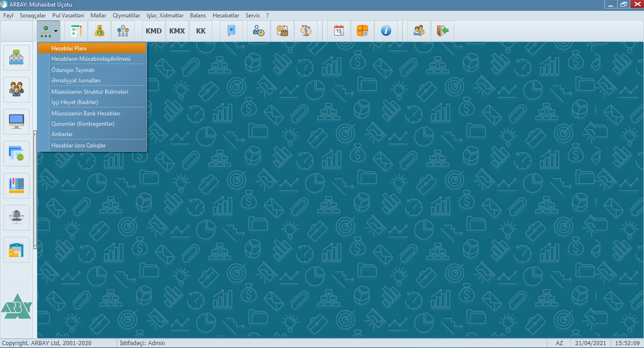644x348 pixels.
Task: Choose Ödənişin Təyinatı from the menu
Action: (x=92, y=70)
